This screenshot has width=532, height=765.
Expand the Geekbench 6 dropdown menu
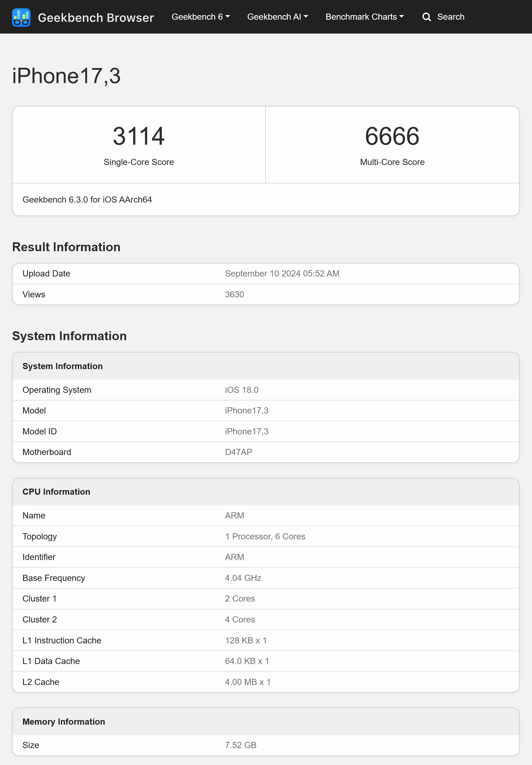tap(201, 17)
